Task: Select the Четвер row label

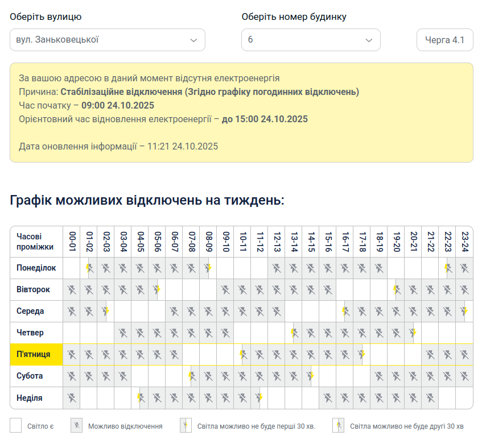Action: [x=30, y=333]
